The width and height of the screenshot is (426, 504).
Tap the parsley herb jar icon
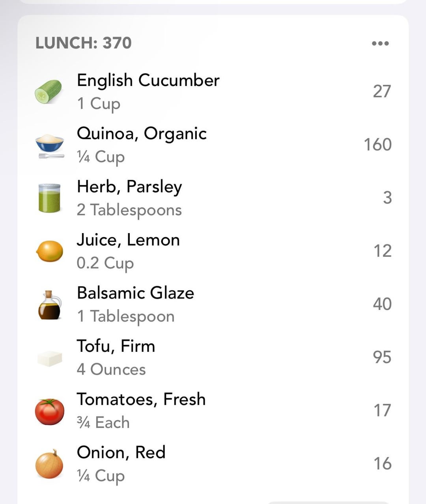pos(49,198)
